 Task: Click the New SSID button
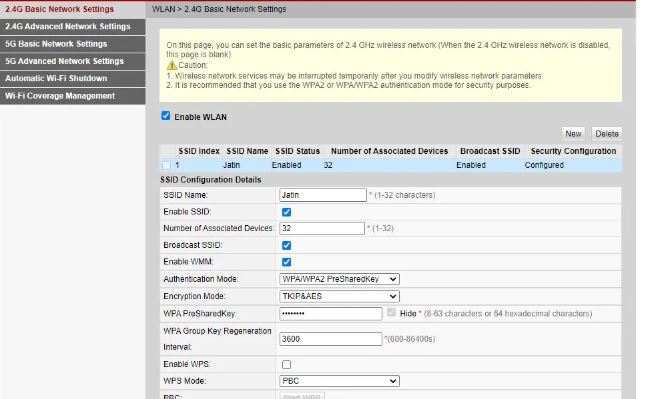[573, 134]
